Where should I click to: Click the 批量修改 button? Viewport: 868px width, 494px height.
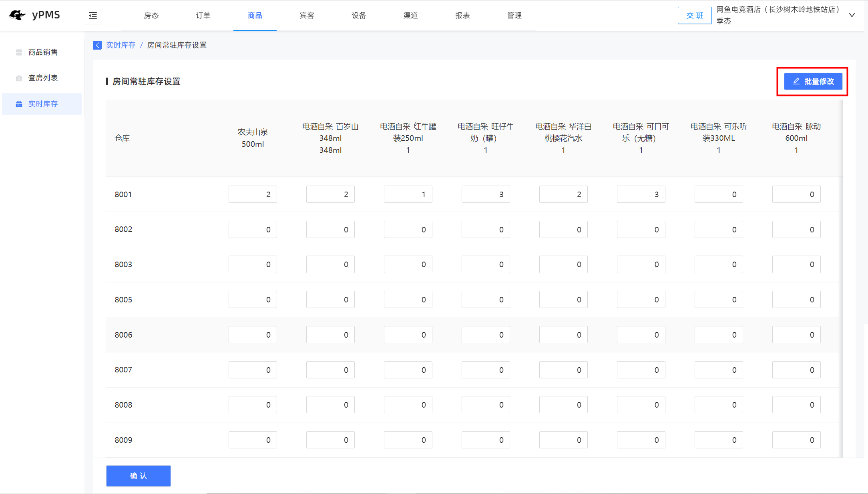pyautogui.click(x=813, y=82)
